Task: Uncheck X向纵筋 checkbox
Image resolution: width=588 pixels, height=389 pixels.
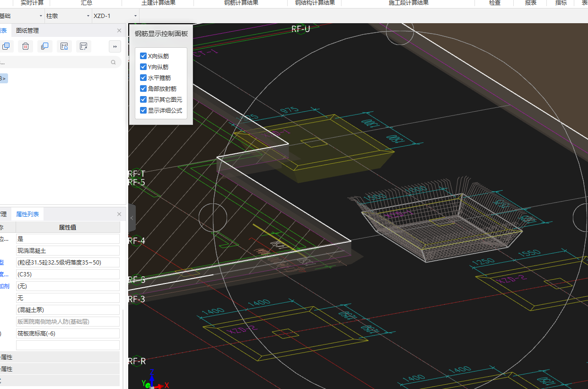Action: [143, 56]
